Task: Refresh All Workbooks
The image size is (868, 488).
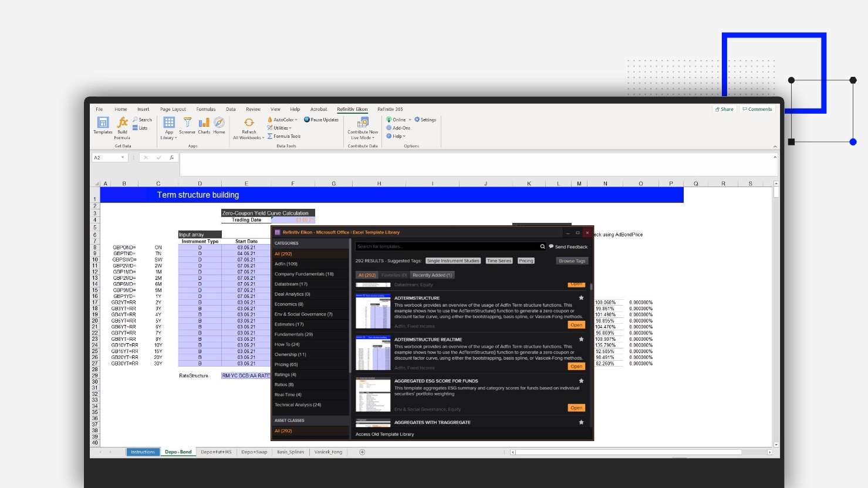Action: [249, 128]
